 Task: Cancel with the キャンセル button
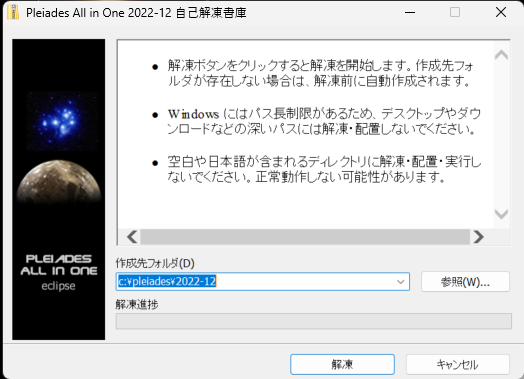(x=457, y=364)
